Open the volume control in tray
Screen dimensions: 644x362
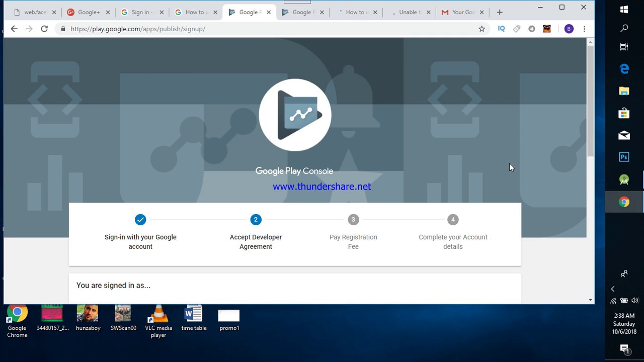tap(634, 301)
